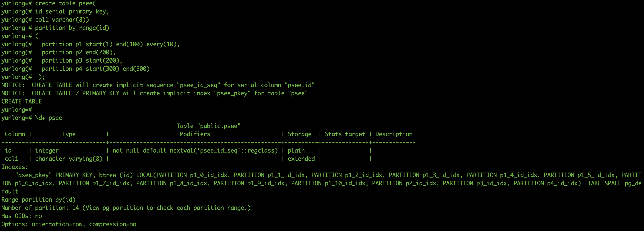Image resolution: width=644 pixels, height=231 pixels.
Task: Click "p1_10_id_idx" in the index partition list
Action: pos(345,183)
